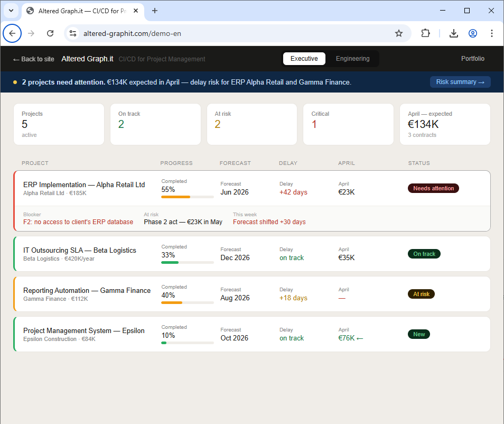
Task: Open Chrome three-dot menu
Action: 491,33
